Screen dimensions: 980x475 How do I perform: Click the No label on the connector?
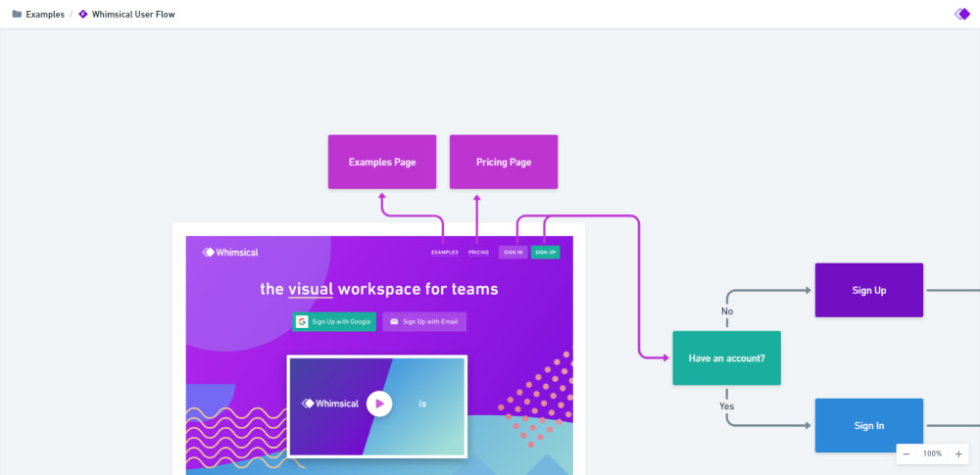[727, 311]
